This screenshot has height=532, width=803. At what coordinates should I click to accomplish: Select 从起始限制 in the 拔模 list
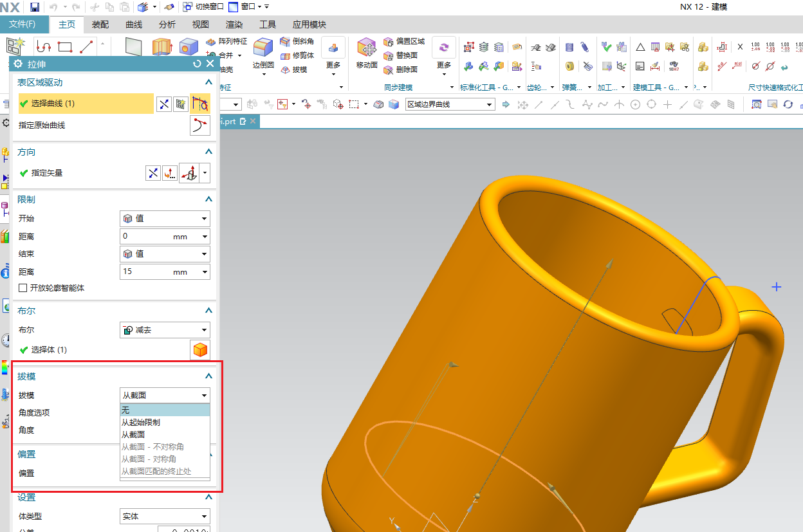[x=165, y=423]
